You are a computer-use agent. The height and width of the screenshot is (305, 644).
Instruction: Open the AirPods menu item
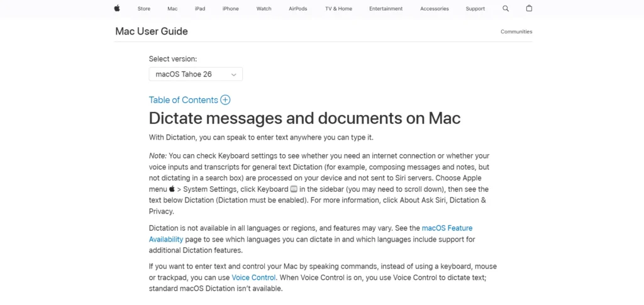[x=297, y=9]
